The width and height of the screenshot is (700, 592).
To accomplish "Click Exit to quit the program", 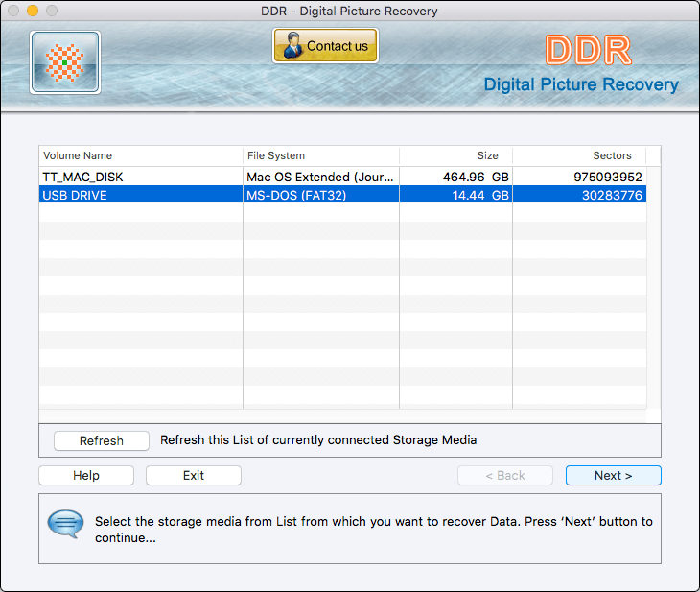I will tap(194, 475).
